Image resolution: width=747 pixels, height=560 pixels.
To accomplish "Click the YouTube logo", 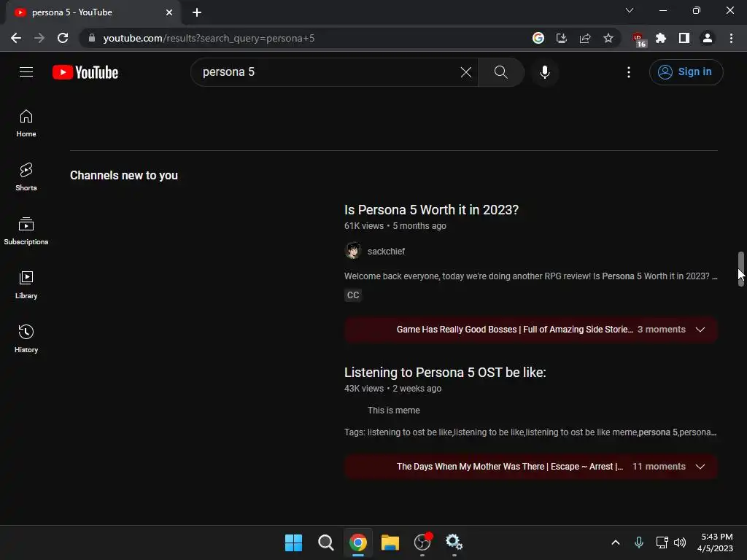I will [x=85, y=72].
